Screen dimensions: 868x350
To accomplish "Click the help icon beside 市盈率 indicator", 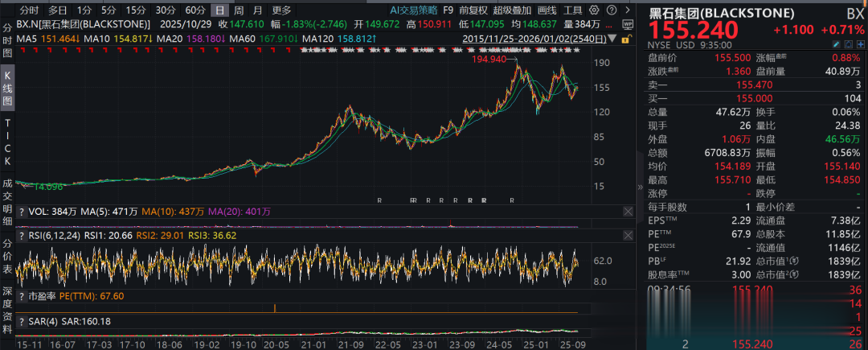I will pyautogui.click(x=22, y=296).
